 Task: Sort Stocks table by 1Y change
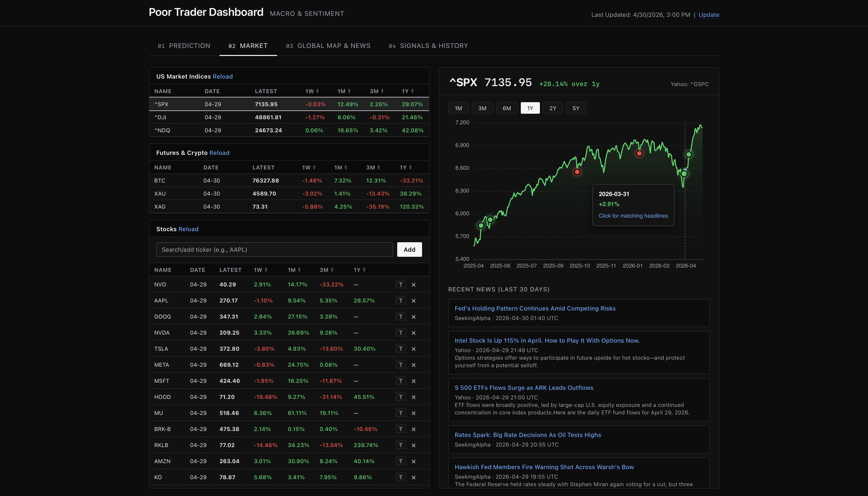click(x=360, y=270)
